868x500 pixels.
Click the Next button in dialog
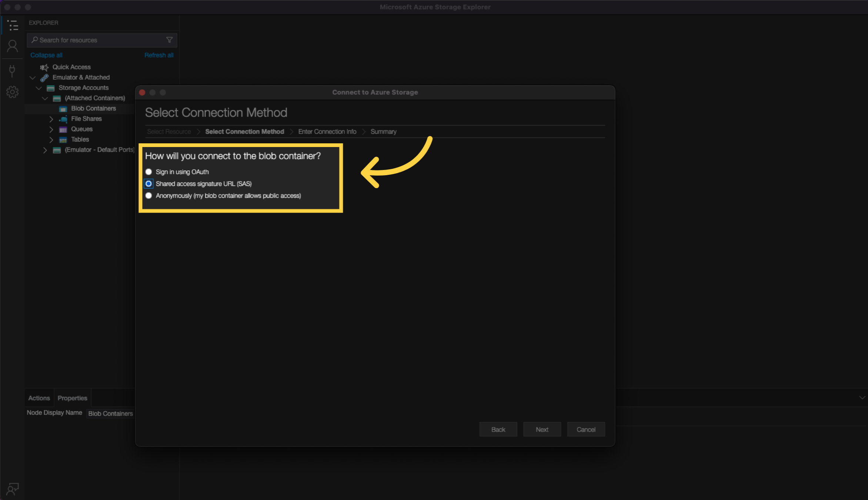point(542,429)
